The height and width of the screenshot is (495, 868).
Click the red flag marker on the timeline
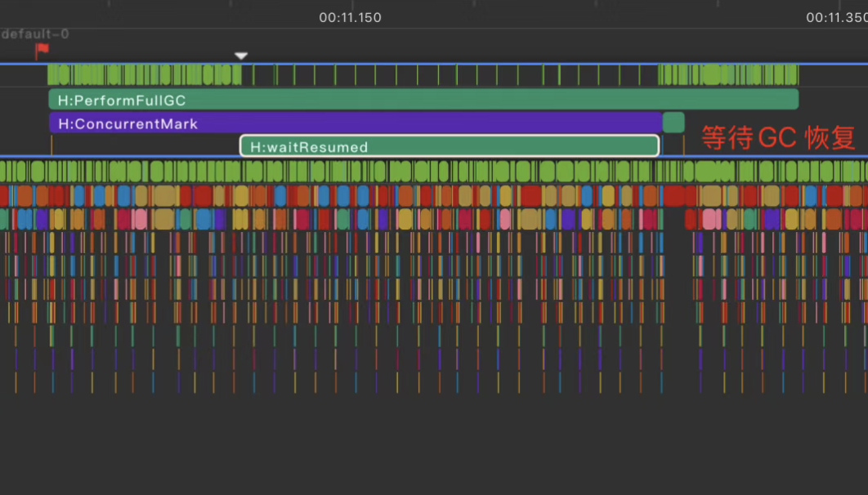(42, 51)
